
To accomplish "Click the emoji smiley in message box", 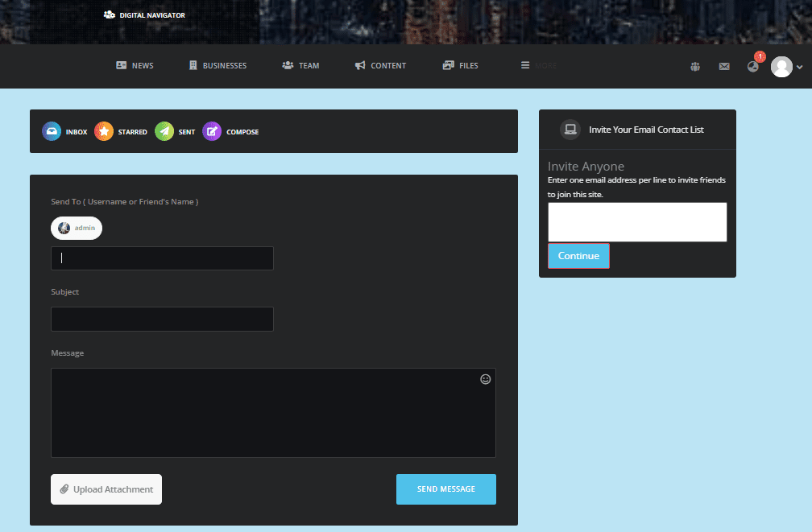I will [485, 379].
